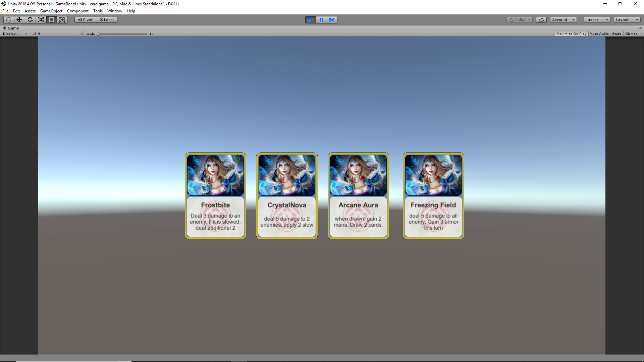Image resolution: width=644 pixels, height=362 pixels.
Task: Click the Unity logo in title bar
Action: click(x=4, y=4)
